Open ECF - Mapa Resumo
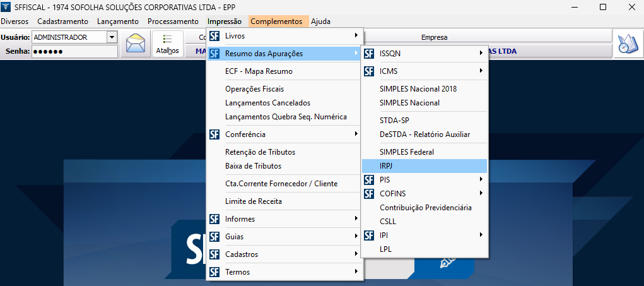Image resolution: width=644 pixels, height=286 pixels. [259, 71]
